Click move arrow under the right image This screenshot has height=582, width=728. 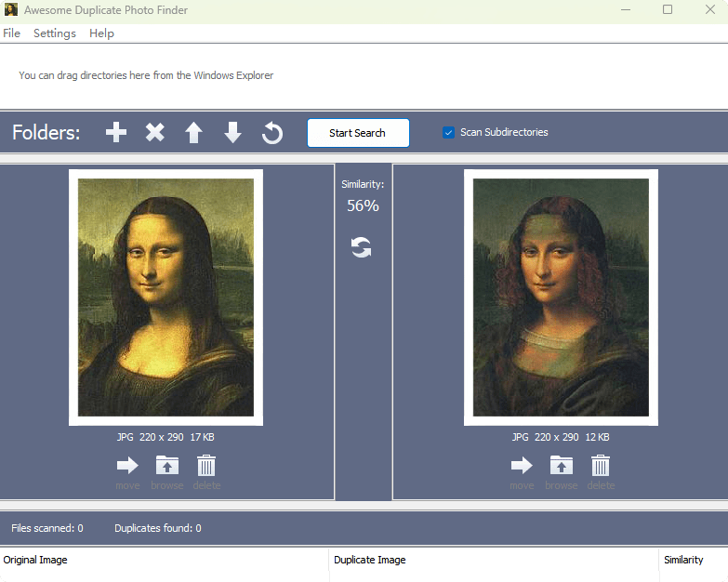(522, 465)
